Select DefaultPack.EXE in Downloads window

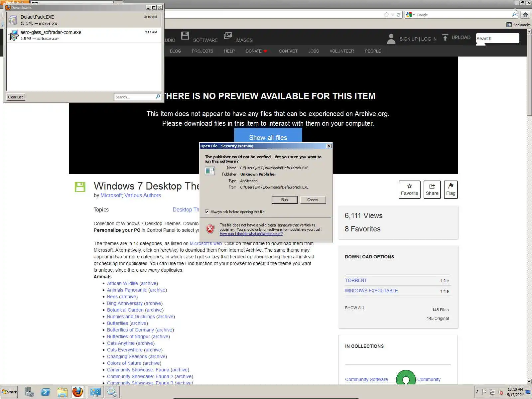[84, 20]
